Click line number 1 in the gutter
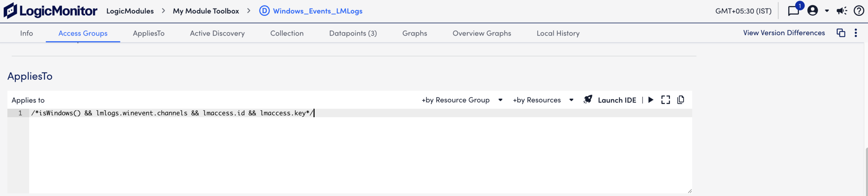Screen dimensions: 868x196 pos(20,113)
